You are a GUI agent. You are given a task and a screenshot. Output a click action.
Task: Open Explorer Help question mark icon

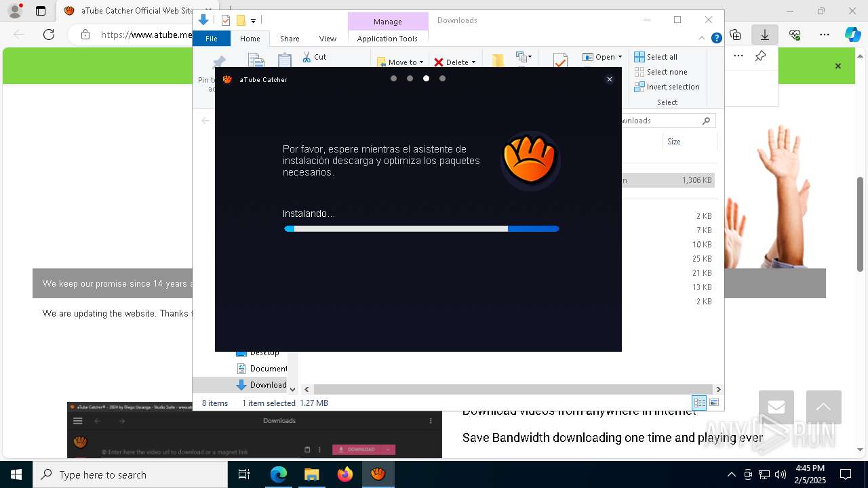pos(716,39)
